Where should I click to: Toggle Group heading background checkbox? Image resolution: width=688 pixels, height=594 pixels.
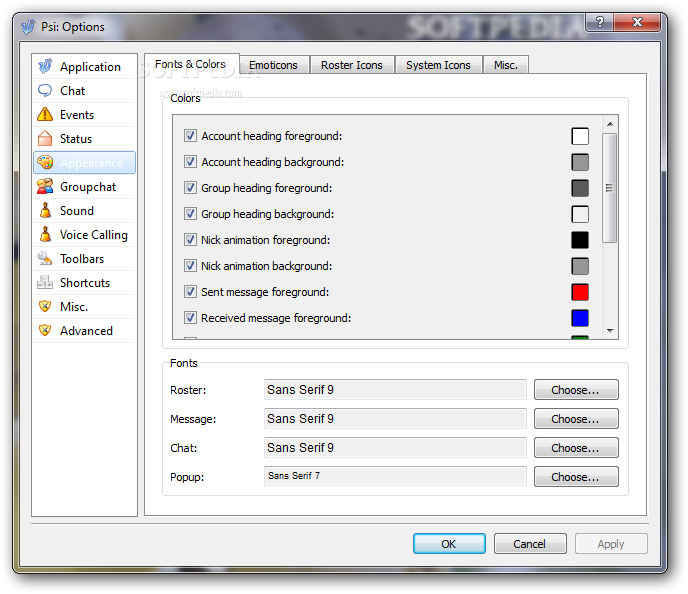[190, 214]
